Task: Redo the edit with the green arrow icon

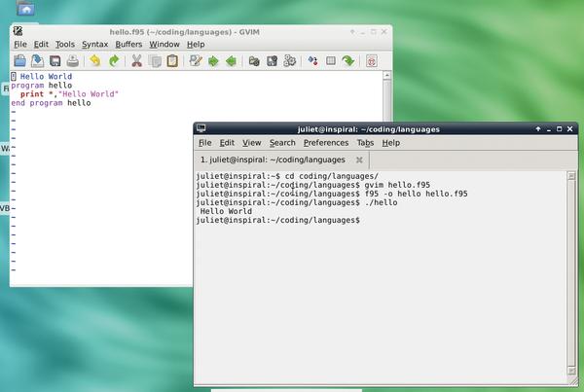Action: pos(114,60)
